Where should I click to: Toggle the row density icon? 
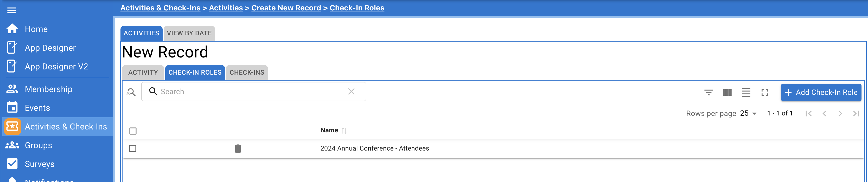pos(746,92)
